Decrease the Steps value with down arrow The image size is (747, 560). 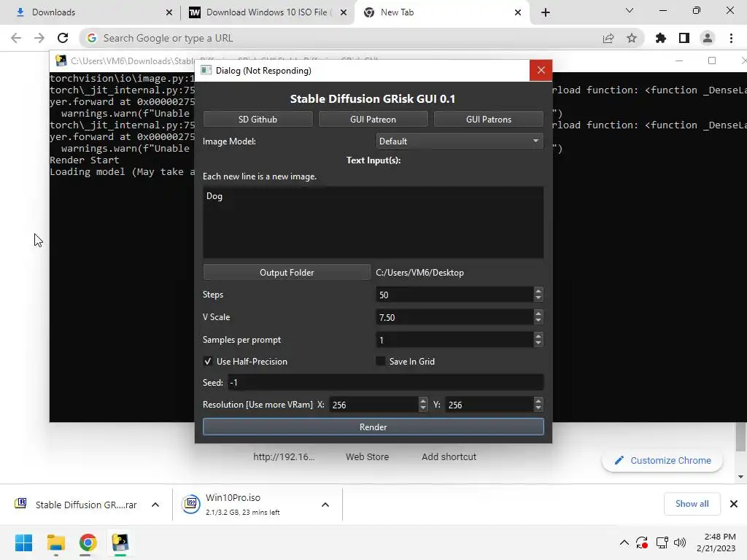(538, 298)
